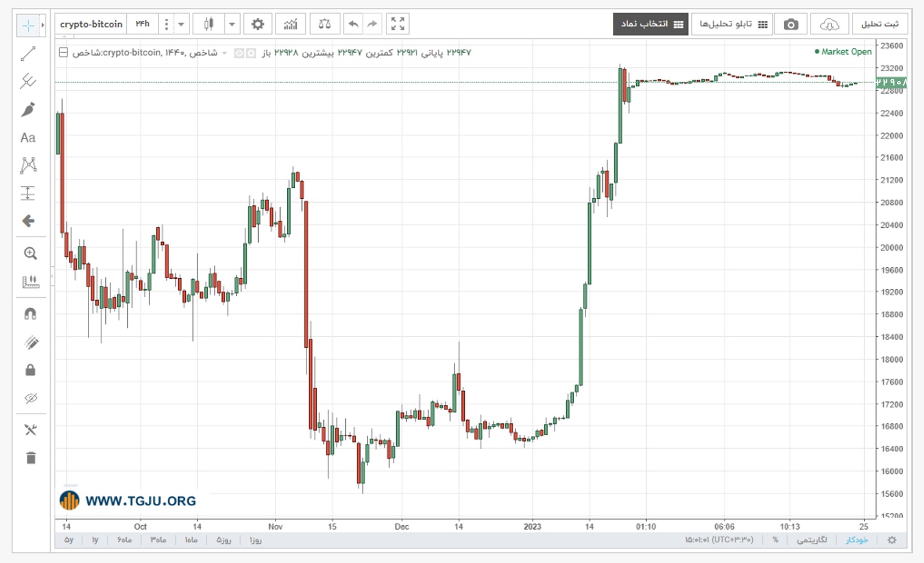This screenshot has width=924, height=563.
Task: Open chart style dropdown arrow beside candles icon
Action: pyautogui.click(x=232, y=24)
